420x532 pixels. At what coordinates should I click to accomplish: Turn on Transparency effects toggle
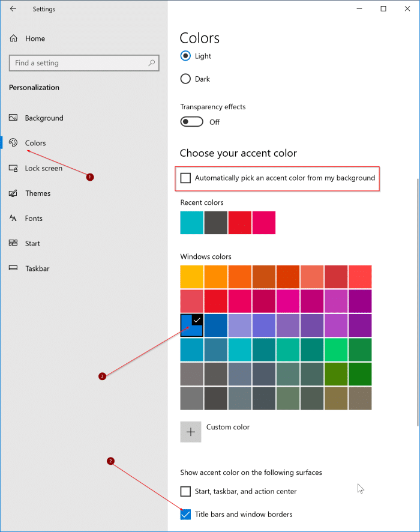pos(192,122)
